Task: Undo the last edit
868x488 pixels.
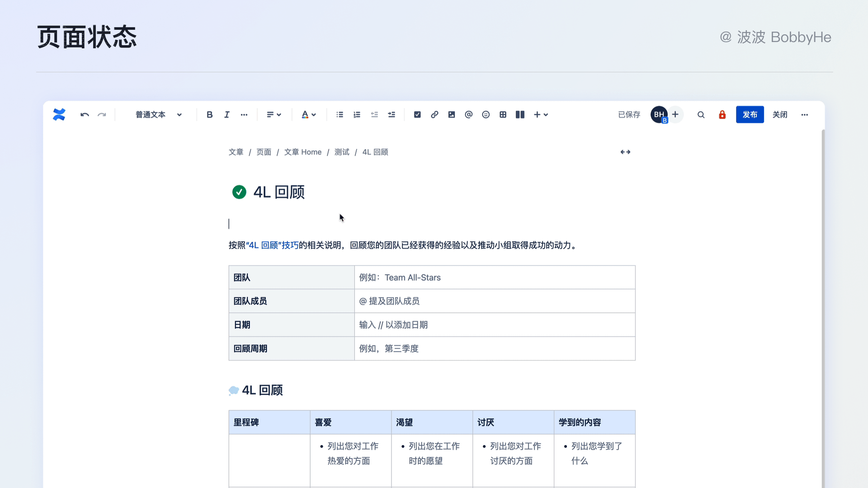Action: (85, 115)
